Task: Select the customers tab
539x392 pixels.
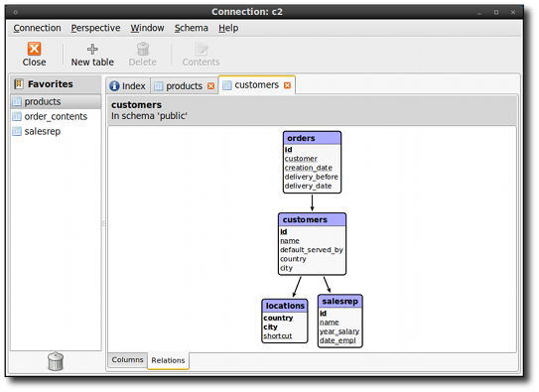Action: pos(257,85)
